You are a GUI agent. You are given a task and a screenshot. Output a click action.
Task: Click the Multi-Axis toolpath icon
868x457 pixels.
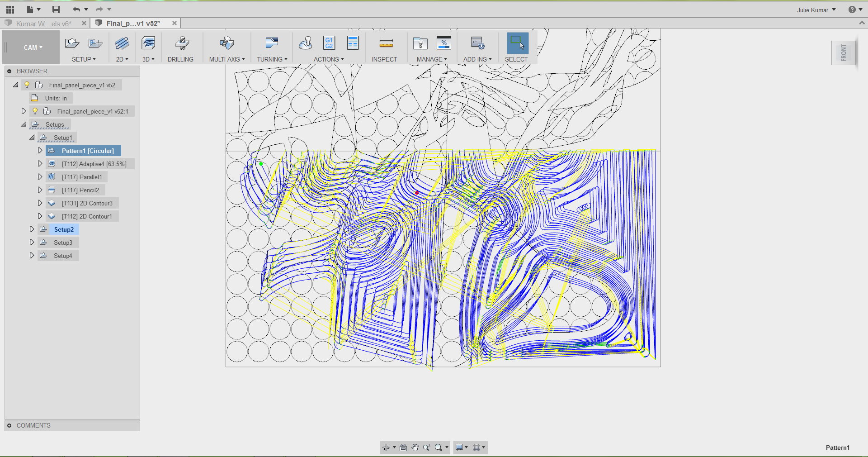click(226, 43)
